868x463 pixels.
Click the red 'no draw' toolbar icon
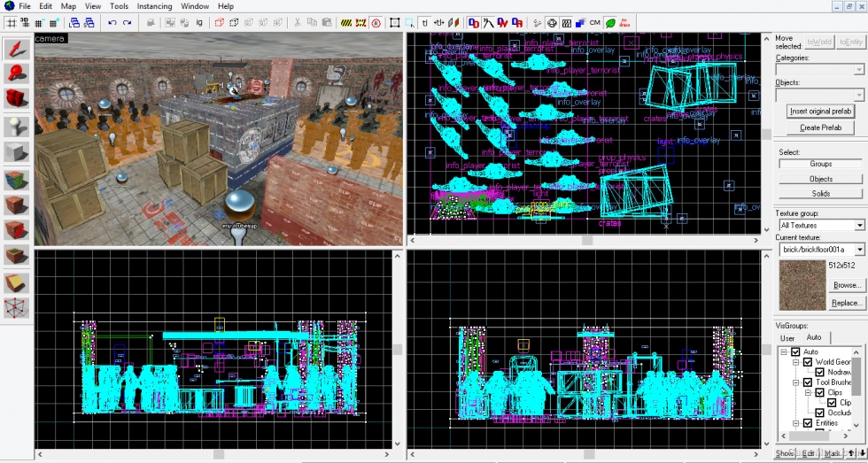tap(625, 23)
